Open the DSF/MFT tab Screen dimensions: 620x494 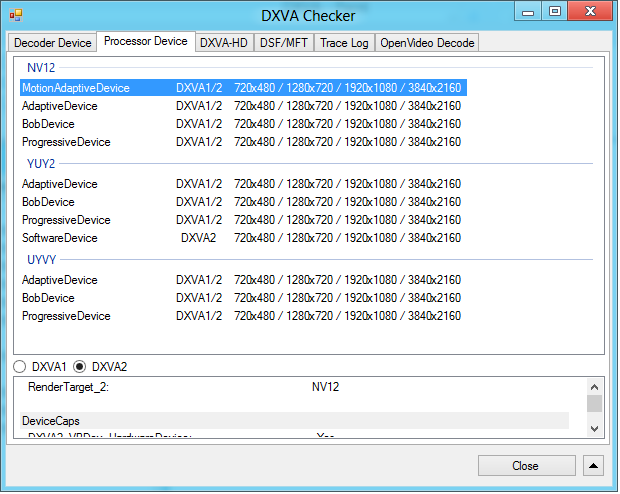coord(284,43)
